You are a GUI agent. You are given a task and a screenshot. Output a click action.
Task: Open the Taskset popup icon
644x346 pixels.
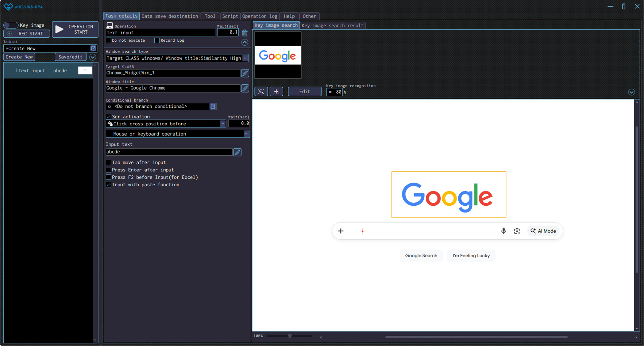click(93, 49)
